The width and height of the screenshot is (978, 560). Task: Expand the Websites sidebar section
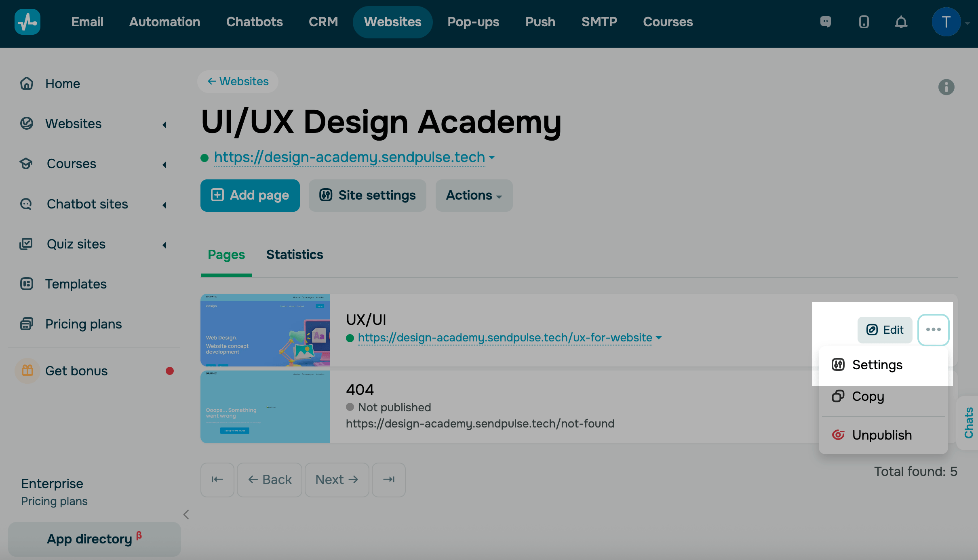coord(164,124)
